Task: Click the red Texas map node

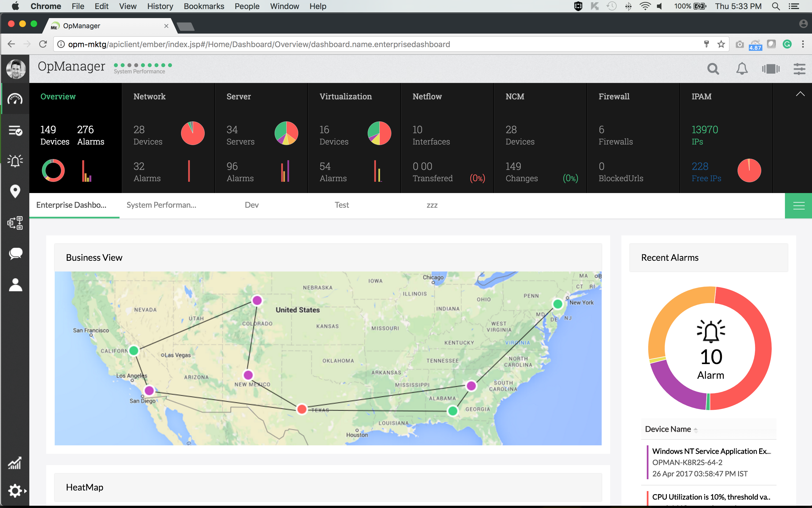Action: click(x=302, y=409)
